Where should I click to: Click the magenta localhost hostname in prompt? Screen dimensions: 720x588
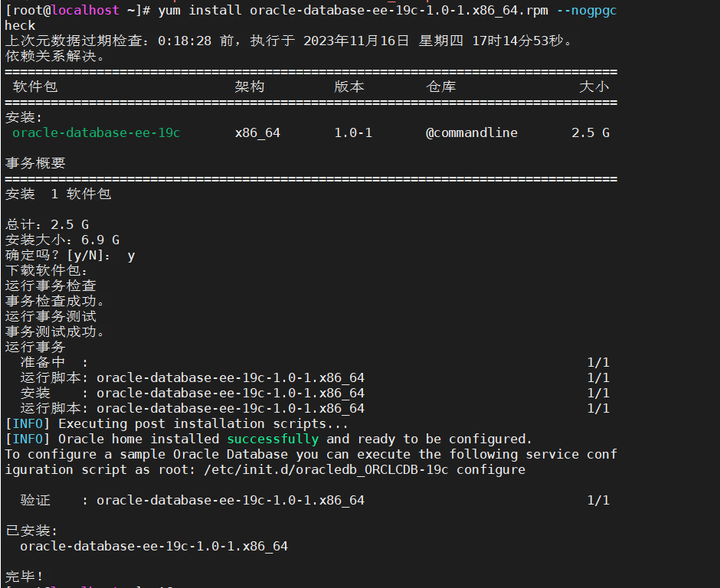(x=85, y=10)
